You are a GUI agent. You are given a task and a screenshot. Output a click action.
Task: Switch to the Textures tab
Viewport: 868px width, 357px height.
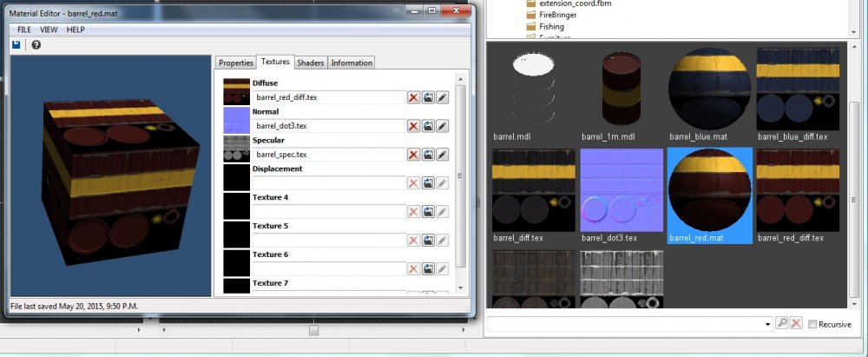[275, 62]
